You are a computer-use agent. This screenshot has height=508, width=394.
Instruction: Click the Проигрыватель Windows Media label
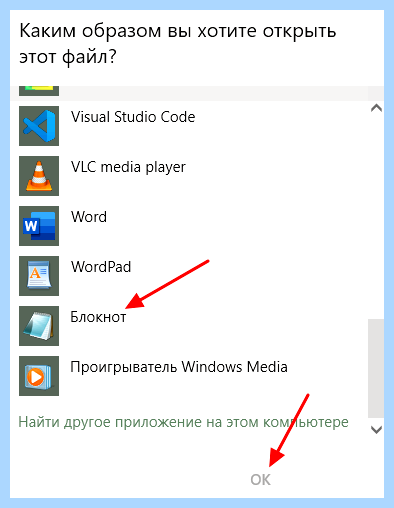(x=179, y=367)
